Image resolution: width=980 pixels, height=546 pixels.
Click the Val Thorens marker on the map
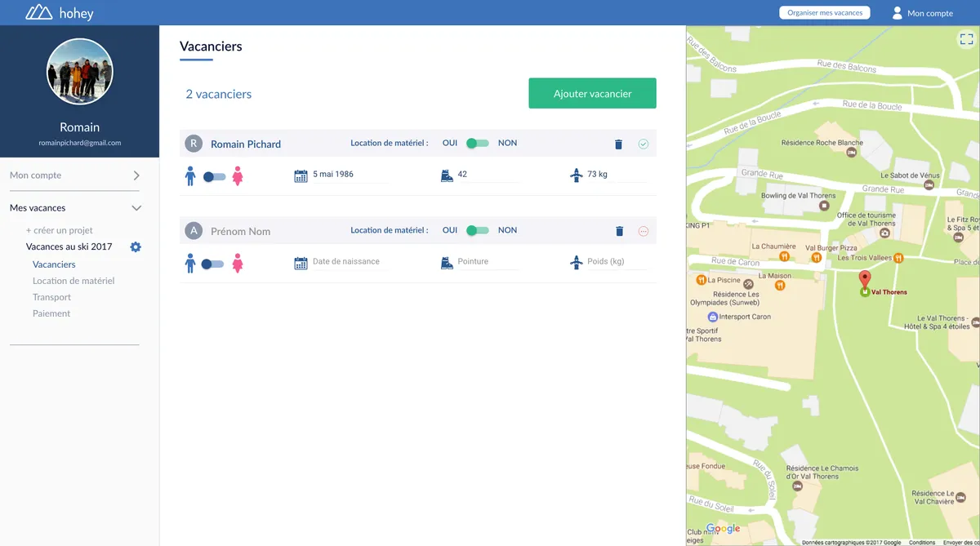(865, 281)
